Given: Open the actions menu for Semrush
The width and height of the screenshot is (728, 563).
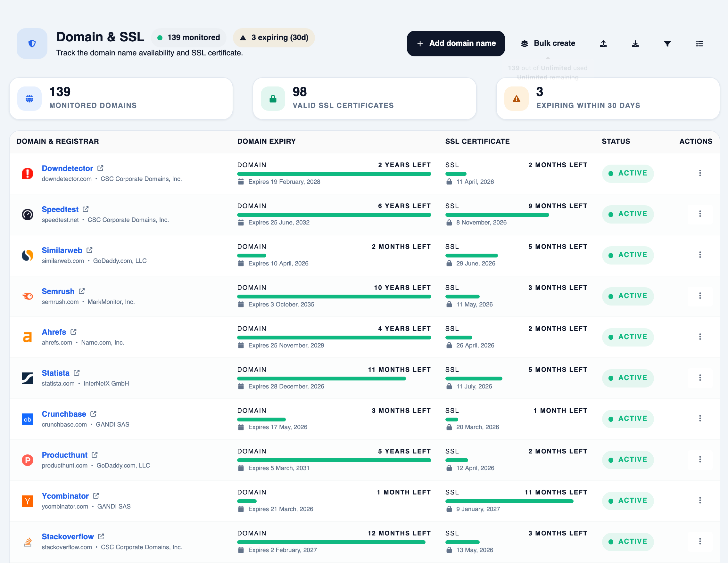Looking at the screenshot, I should pyautogui.click(x=700, y=296).
